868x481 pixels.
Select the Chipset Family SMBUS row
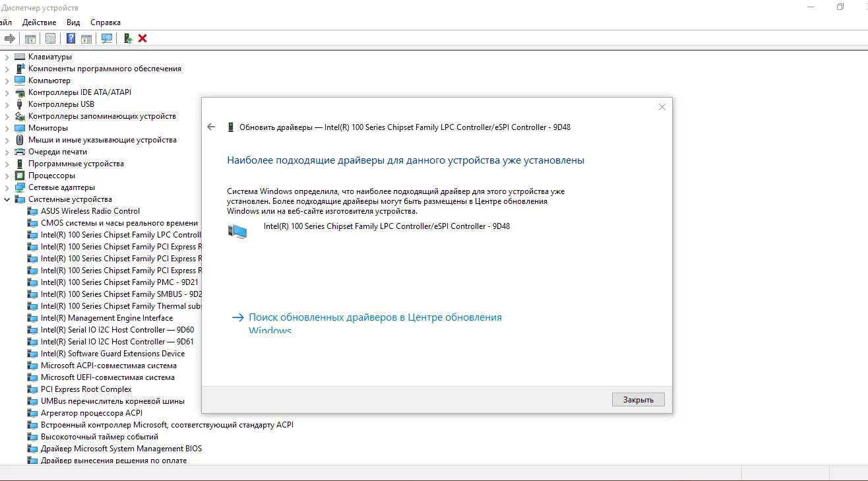114,294
